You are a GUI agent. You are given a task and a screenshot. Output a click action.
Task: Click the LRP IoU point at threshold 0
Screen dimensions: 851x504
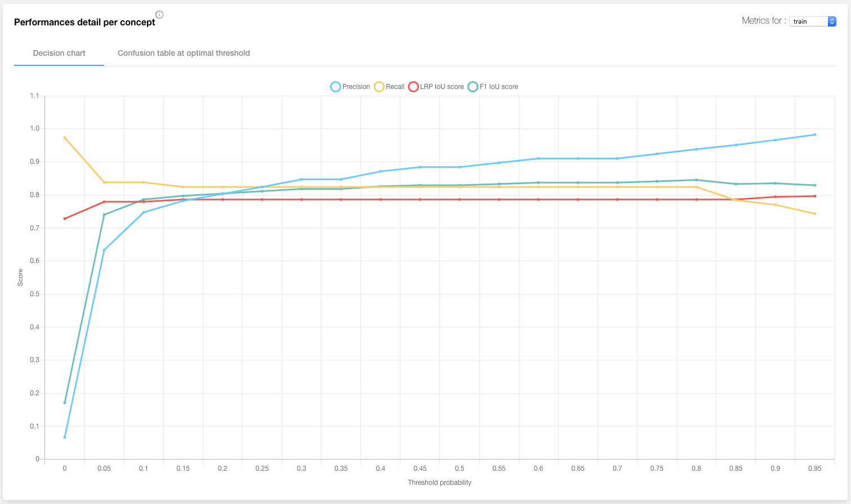coord(65,218)
